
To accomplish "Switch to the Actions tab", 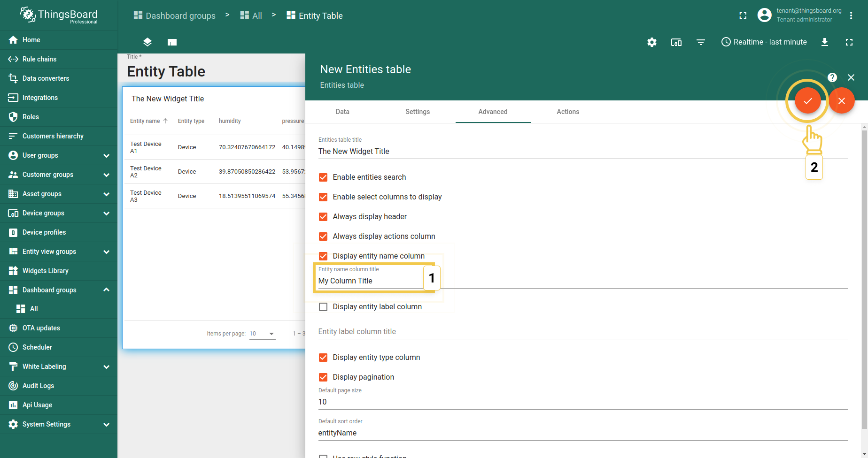I will [x=568, y=112].
